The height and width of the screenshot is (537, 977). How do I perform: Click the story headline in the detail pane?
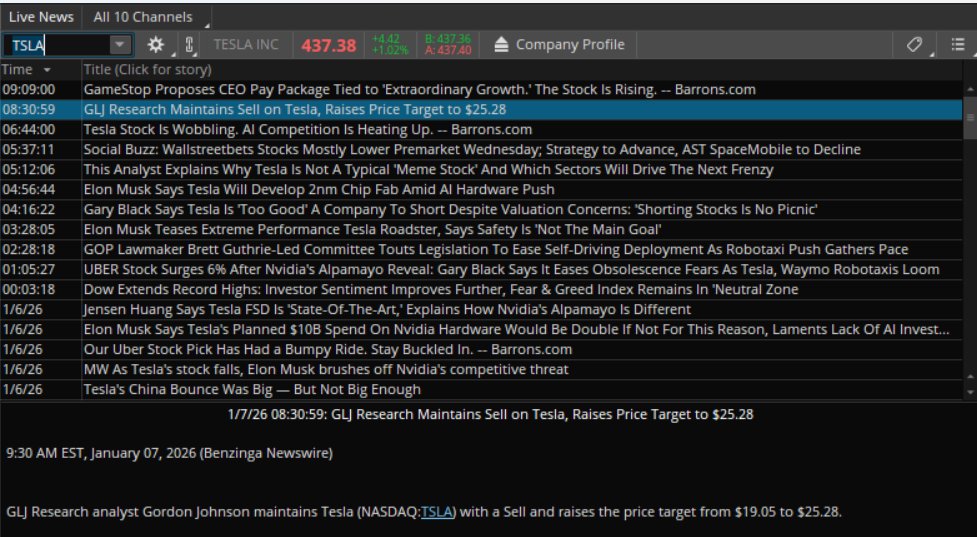tap(490, 414)
